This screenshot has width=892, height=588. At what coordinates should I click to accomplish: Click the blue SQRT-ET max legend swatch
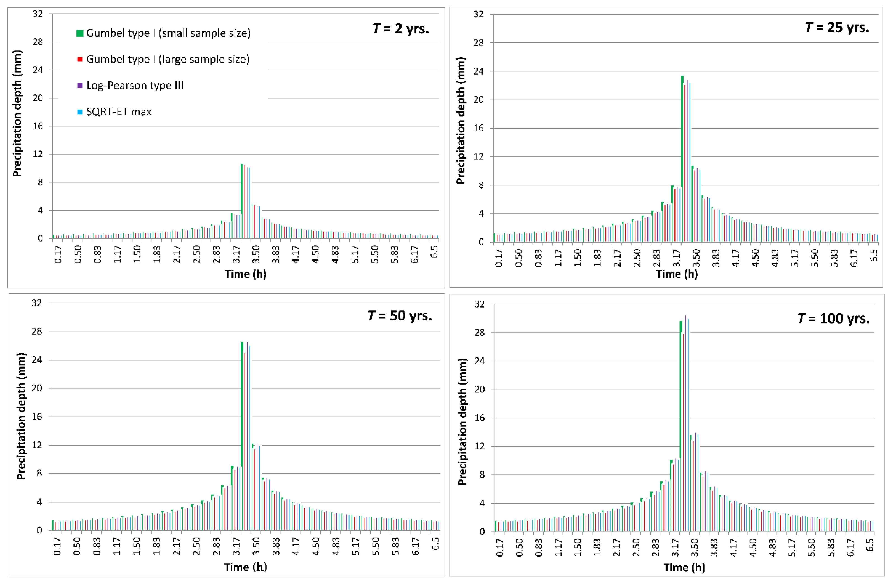pyautogui.click(x=80, y=112)
